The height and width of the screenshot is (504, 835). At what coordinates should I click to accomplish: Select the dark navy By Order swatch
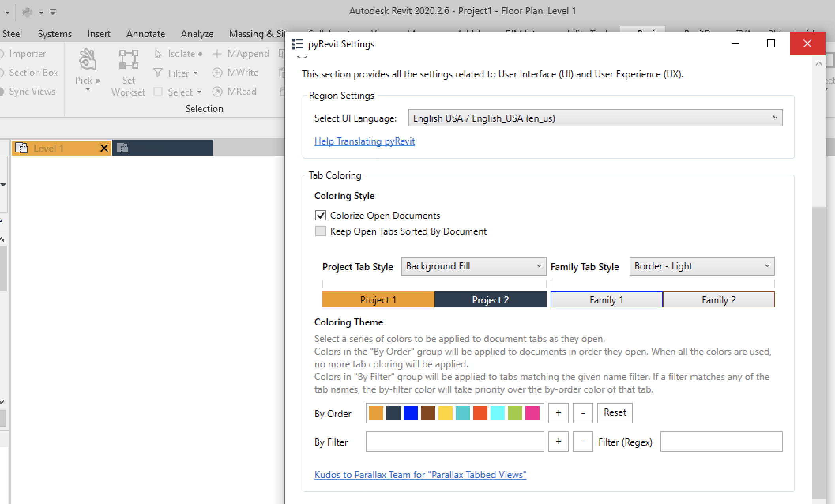[393, 413]
